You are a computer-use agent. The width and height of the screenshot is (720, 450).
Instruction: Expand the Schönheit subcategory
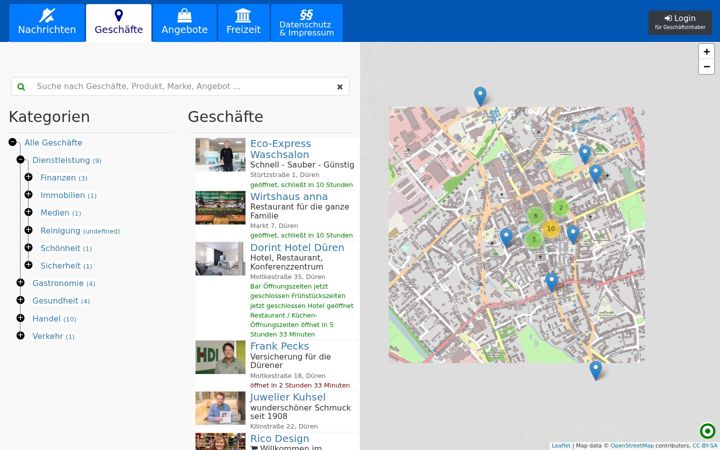[28, 248]
